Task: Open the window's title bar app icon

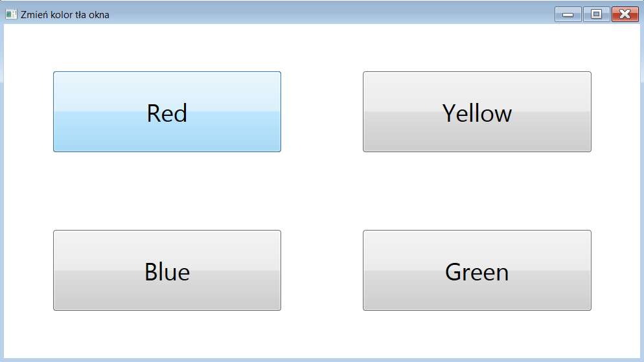Action: [x=11, y=14]
